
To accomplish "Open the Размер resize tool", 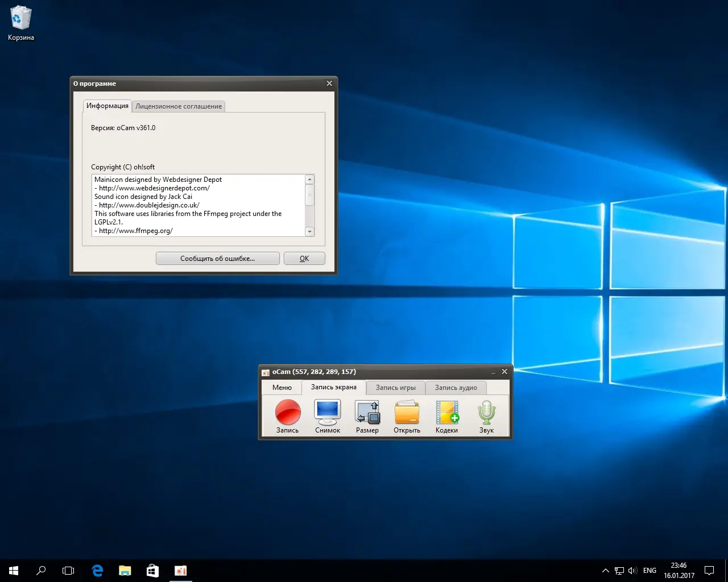I will click(x=367, y=417).
